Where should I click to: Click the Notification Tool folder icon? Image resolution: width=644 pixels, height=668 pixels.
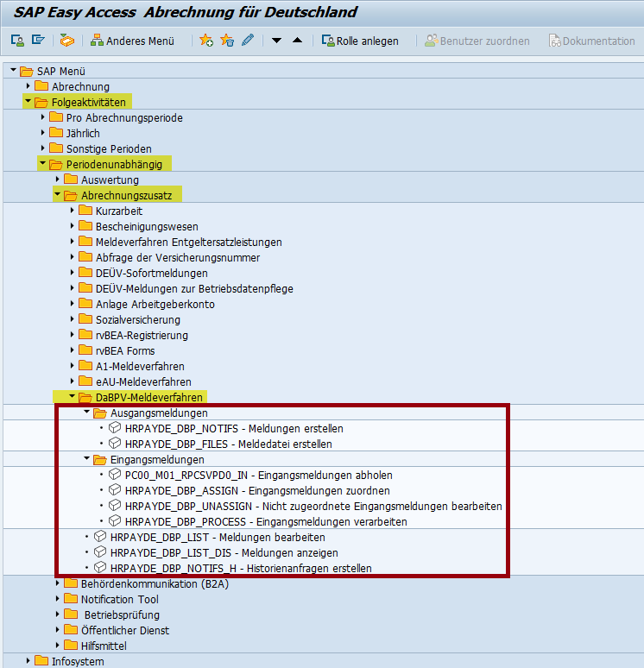click(x=71, y=599)
